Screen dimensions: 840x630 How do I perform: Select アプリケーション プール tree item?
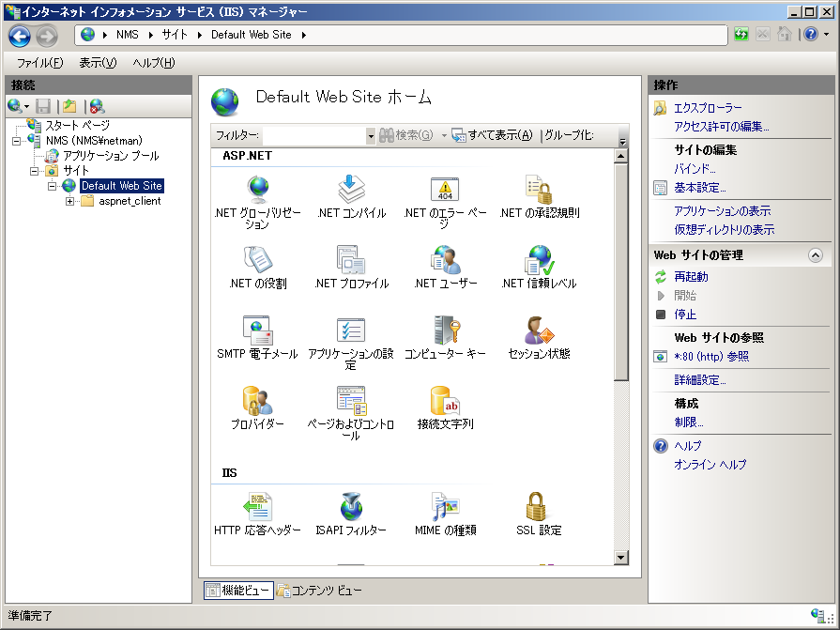pyautogui.click(x=111, y=157)
